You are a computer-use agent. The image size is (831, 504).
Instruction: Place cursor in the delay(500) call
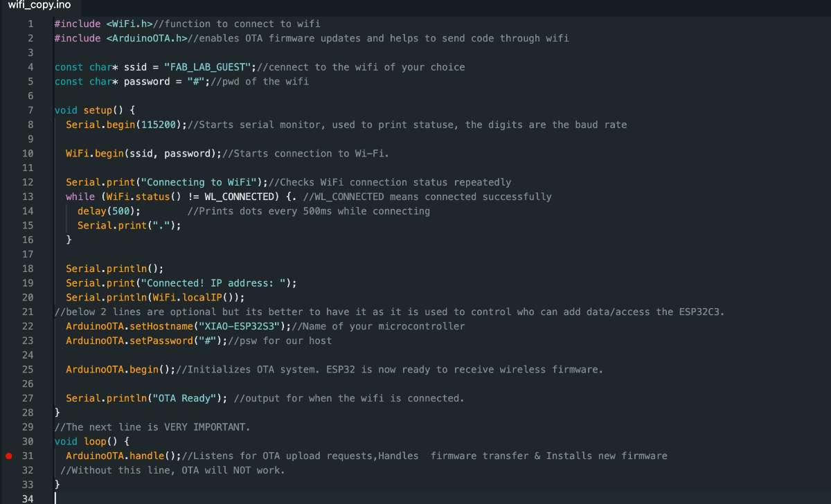point(108,211)
